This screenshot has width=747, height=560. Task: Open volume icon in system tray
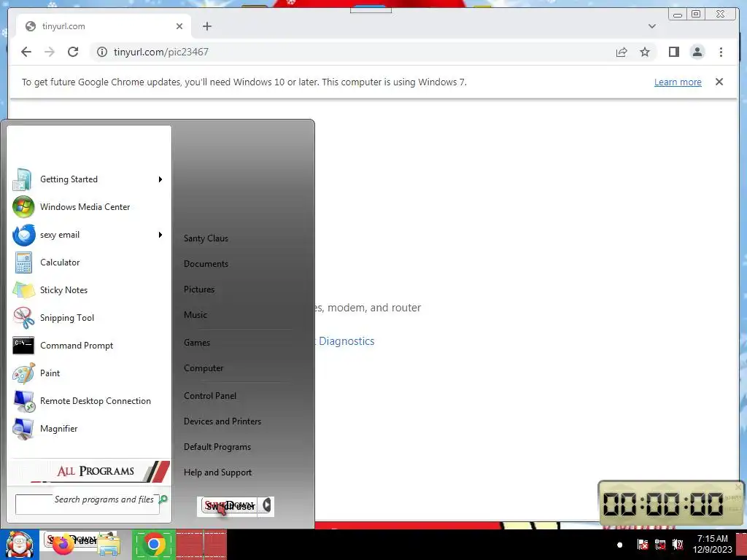tap(678, 544)
